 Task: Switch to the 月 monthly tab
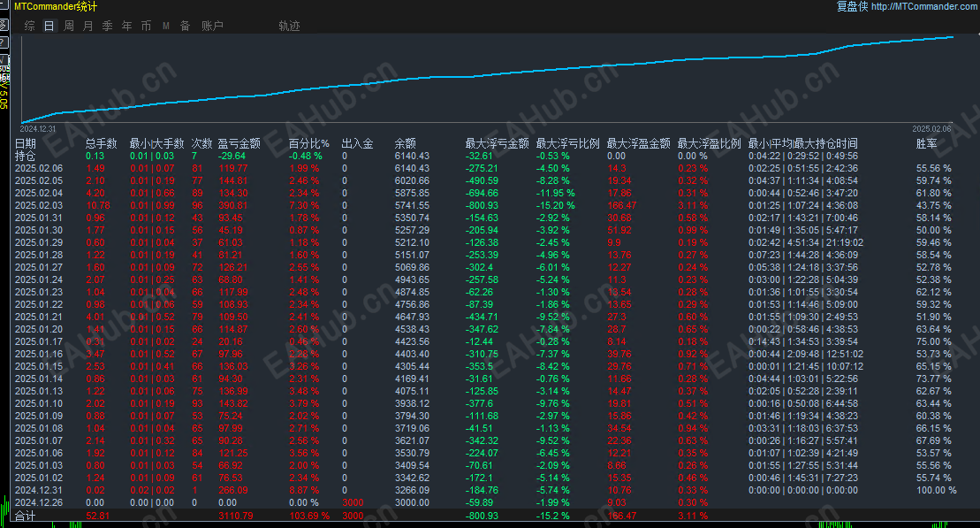(88, 26)
